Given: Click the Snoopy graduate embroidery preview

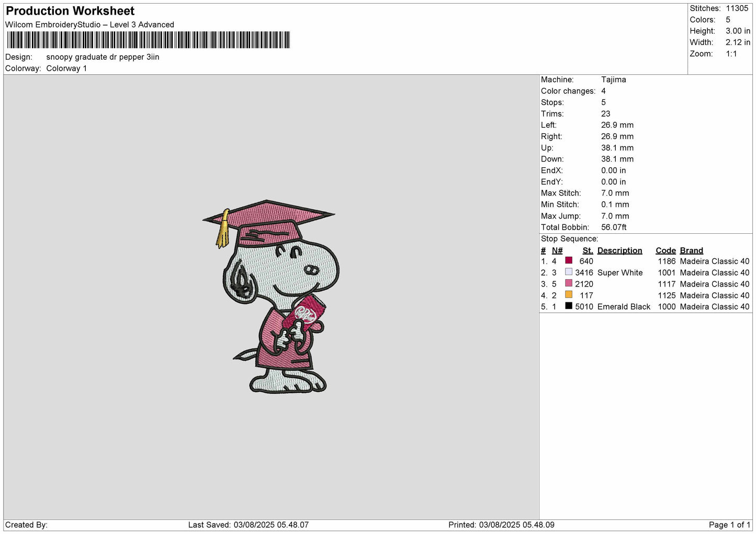Looking at the screenshot, I should (270, 297).
